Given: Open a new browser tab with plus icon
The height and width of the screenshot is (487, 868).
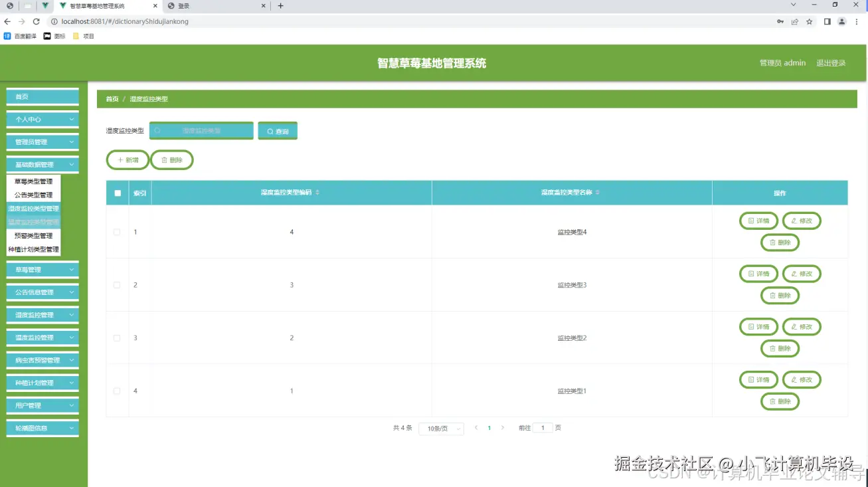Looking at the screenshot, I should [x=280, y=6].
